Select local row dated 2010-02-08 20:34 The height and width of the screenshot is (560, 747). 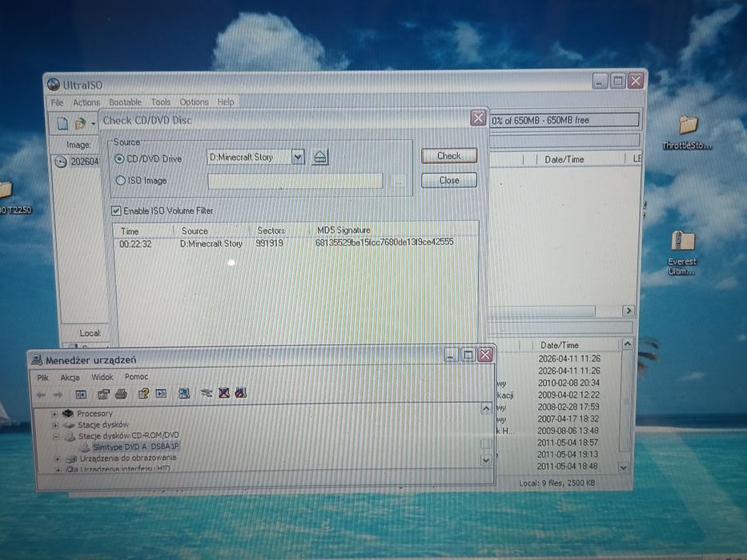click(x=568, y=383)
